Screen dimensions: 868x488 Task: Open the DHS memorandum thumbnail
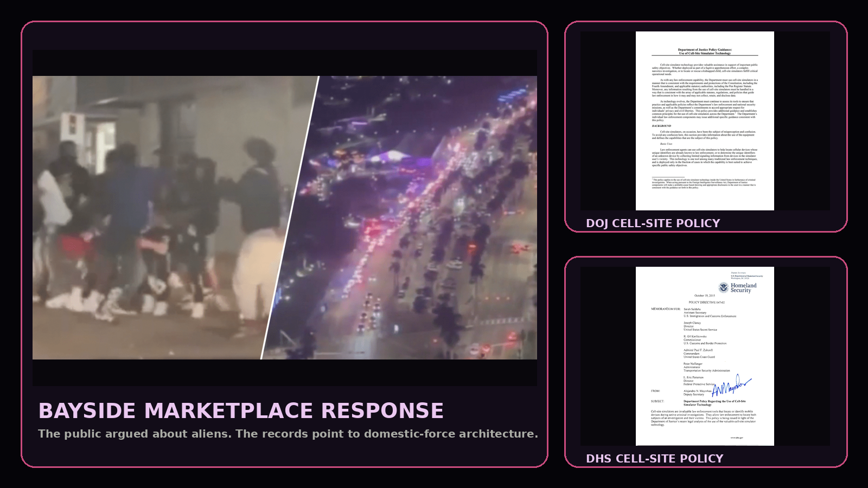pyautogui.click(x=705, y=355)
